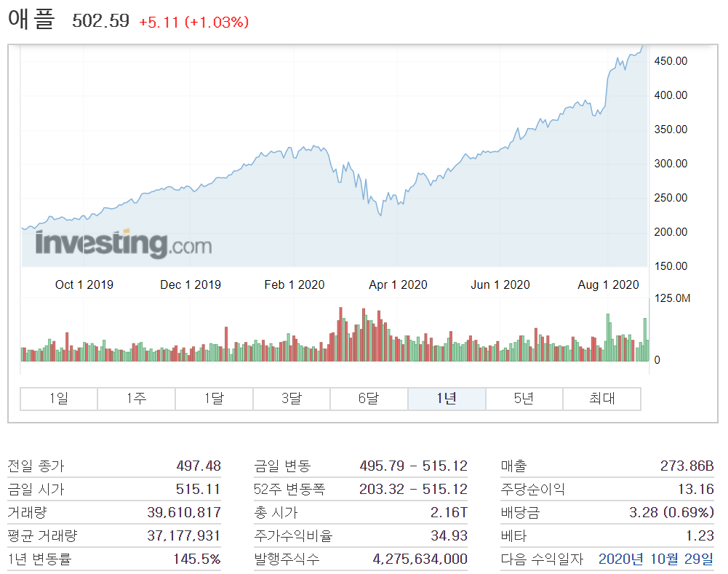728x574 pixels.
Task: Click the 주당순이익 label
Action: [532, 489]
